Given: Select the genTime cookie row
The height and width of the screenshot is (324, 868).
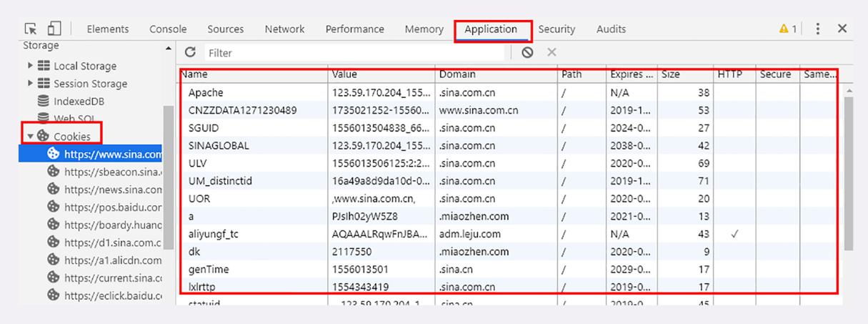Looking at the screenshot, I should (x=508, y=270).
